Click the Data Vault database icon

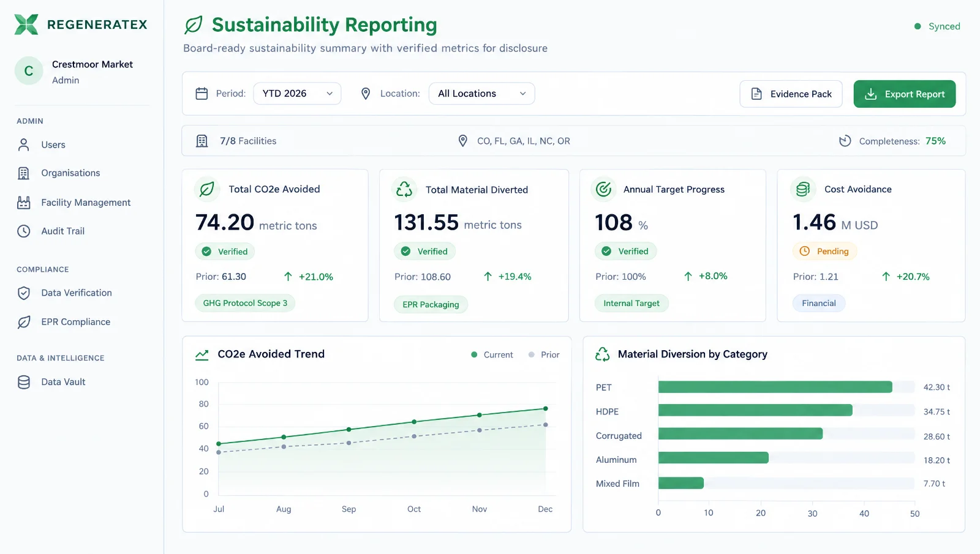click(x=24, y=382)
